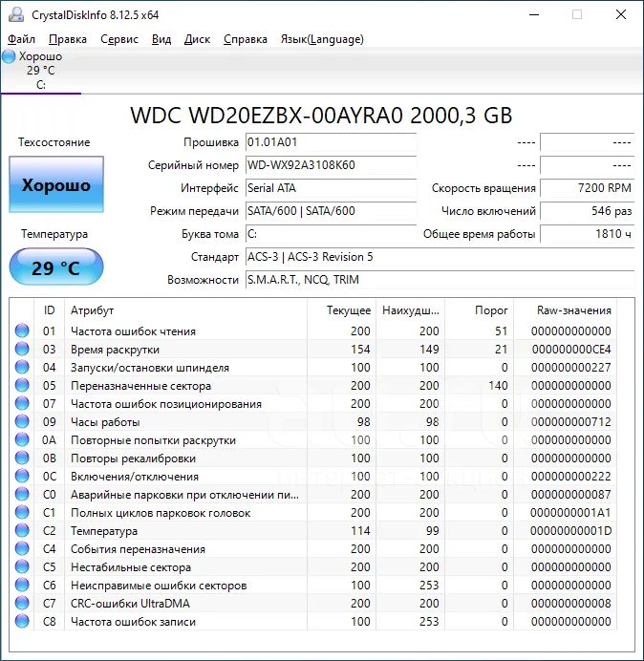Click status orb for Переназначенные сектора row
The height and width of the screenshot is (661, 644).
pos(22,385)
